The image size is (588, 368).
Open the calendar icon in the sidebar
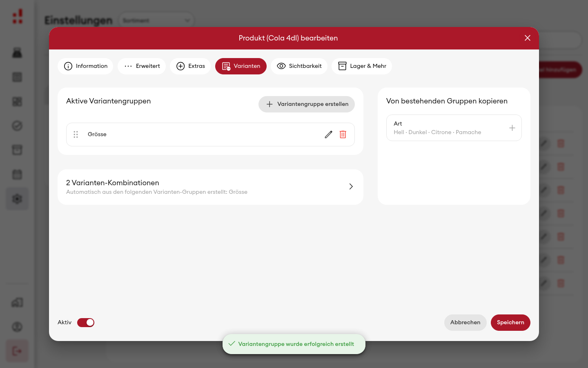click(x=17, y=175)
